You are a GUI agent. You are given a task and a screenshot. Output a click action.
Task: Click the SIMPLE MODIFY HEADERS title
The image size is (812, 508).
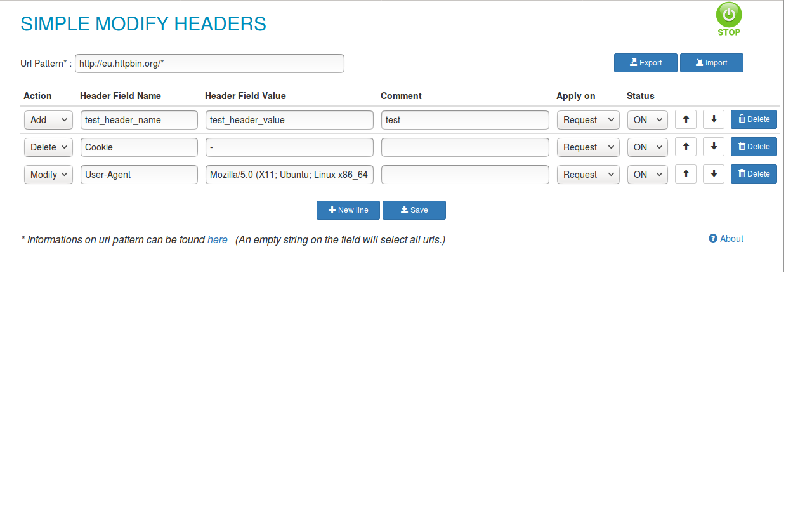pos(143,24)
